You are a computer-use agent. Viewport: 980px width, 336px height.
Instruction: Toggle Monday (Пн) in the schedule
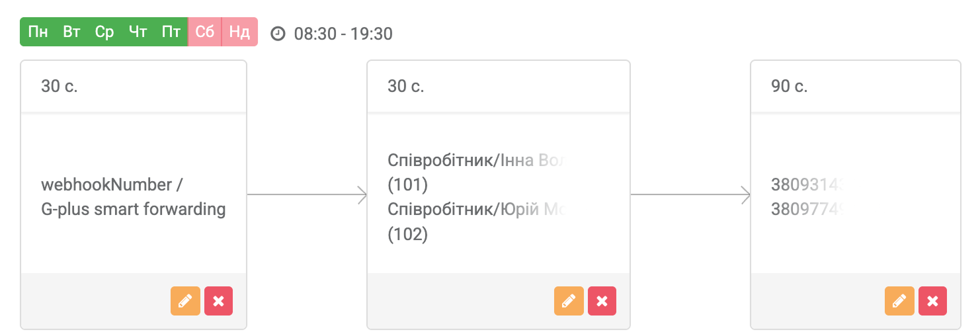(38, 32)
